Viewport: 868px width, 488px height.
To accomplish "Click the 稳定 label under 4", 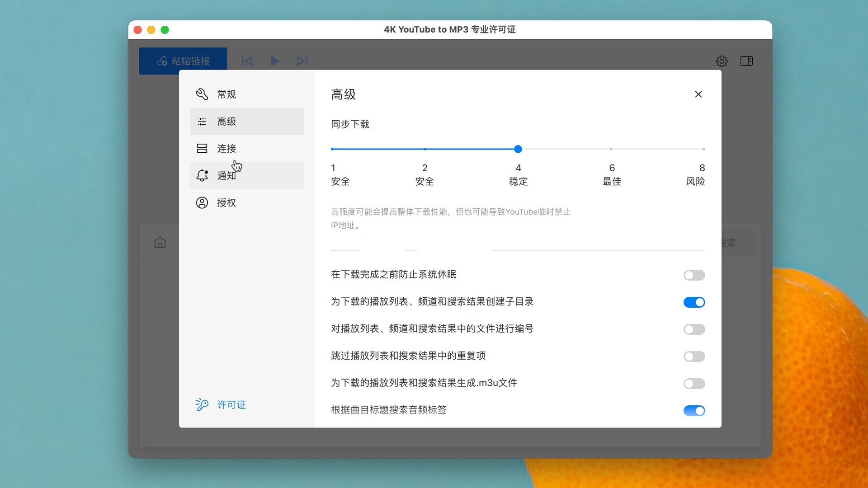I will 518,182.
